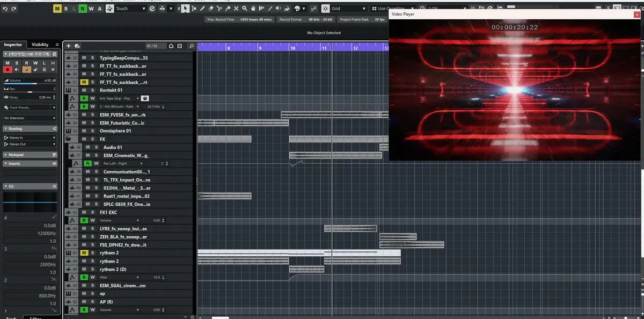Switch to the Visibility tab
The width and height of the screenshot is (644, 319).
click(40, 45)
